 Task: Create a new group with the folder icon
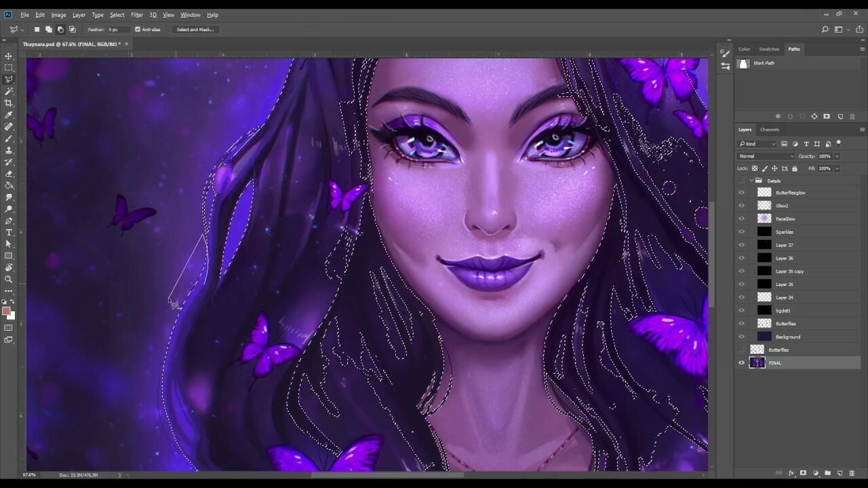[x=828, y=473]
